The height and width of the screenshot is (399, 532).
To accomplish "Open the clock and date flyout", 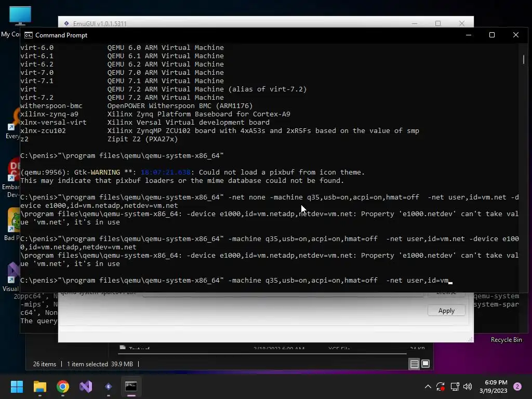I will (x=494, y=387).
